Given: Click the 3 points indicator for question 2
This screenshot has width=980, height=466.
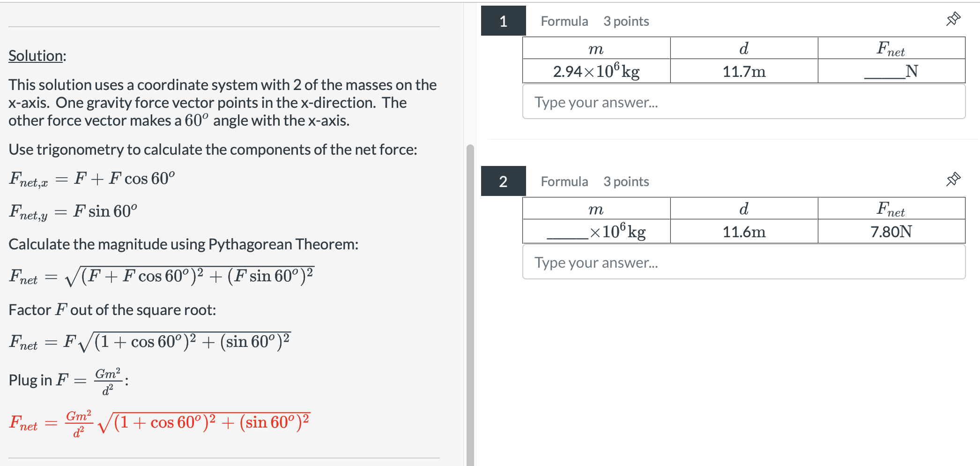Looking at the screenshot, I should point(626,181).
